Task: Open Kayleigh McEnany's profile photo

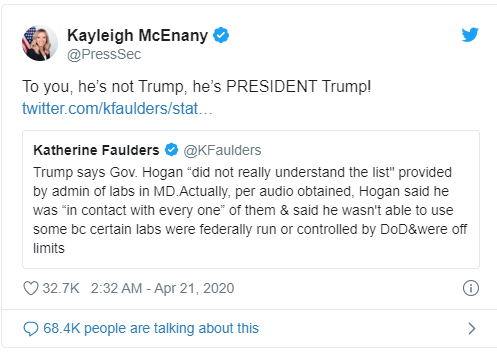Action: [x=40, y=43]
